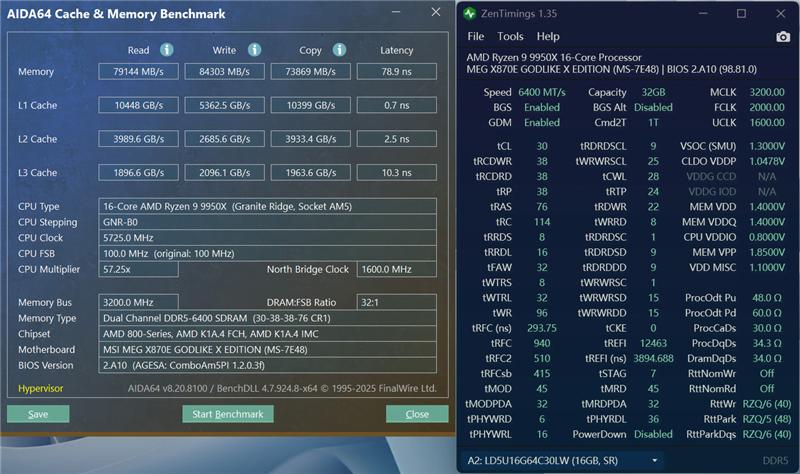The height and width of the screenshot is (474, 800).
Task: Close the ZenTimings window
Action: tap(781, 13)
